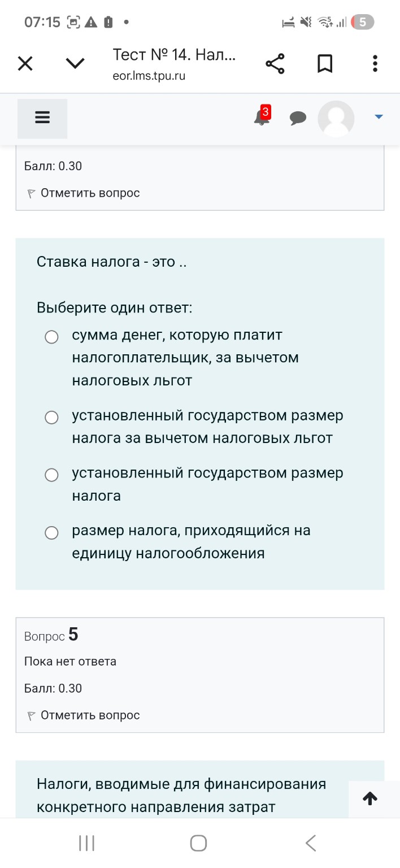Open the hamburger navigation menu
This screenshot has height=868, width=400.
[x=42, y=119]
